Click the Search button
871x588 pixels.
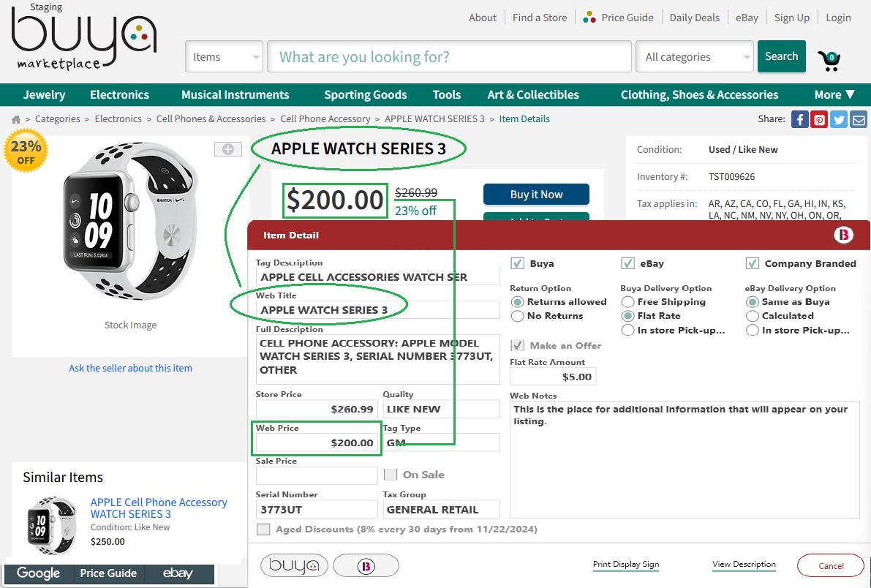tap(782, 56)
